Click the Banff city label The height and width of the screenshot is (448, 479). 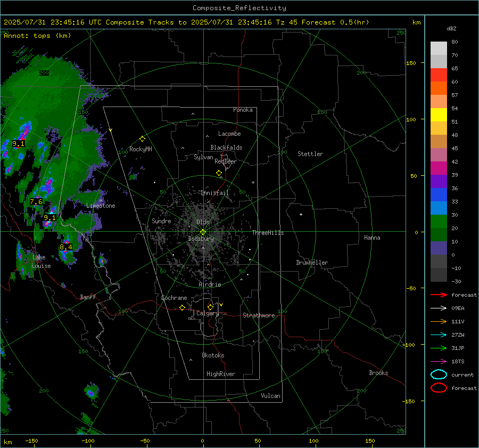pyautogui.click(x=88, y=297)
